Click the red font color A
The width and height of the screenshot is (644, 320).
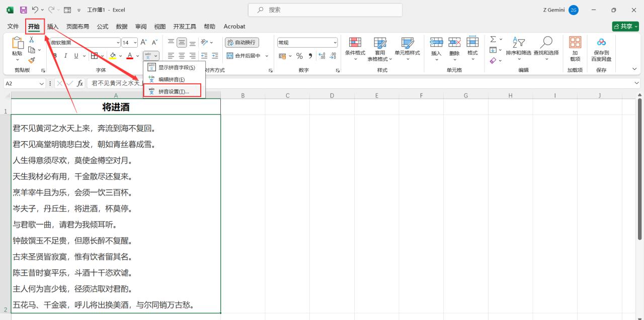point(130,56)
